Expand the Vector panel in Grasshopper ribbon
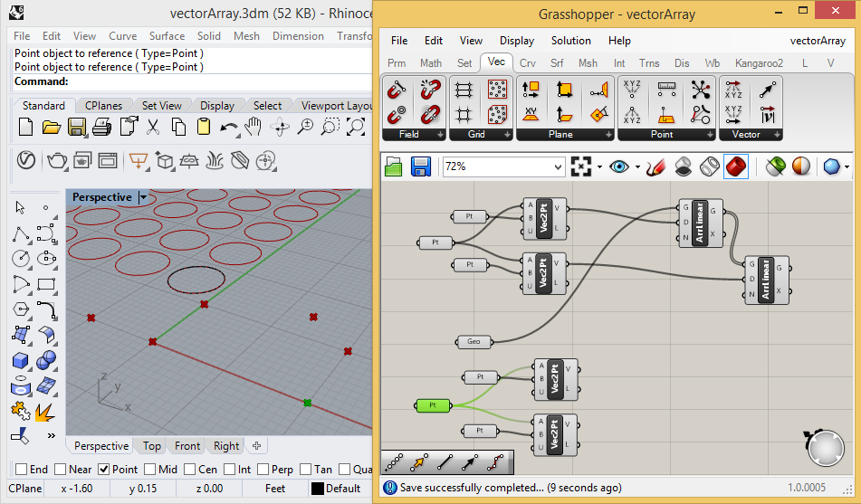Image resolution: width=861 pixels, height=504 pixels. (776, 134)
